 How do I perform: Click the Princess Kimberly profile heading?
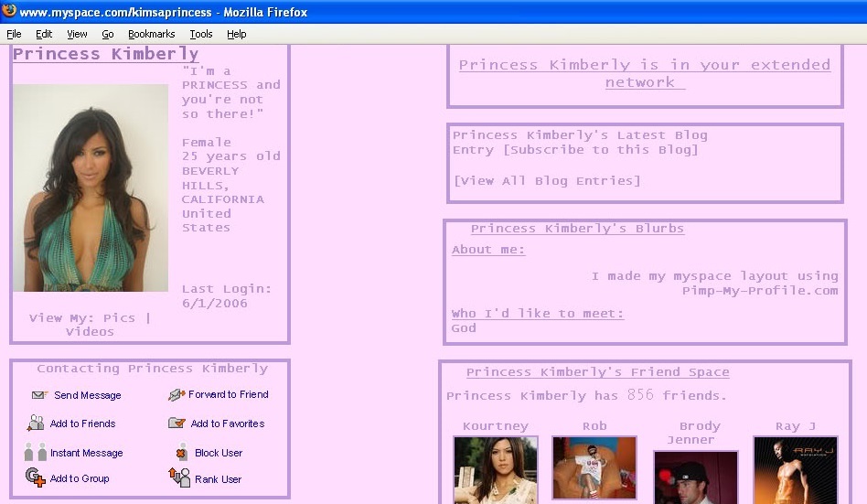click(x=105, y=54)
